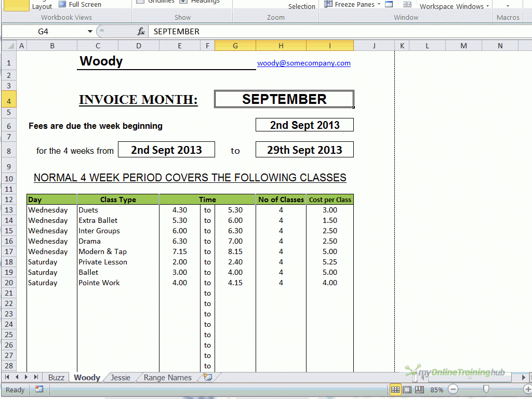The image size is (532, 399).
Task: Select Normal view icon in status bar
Action: (x=395, y=390)
